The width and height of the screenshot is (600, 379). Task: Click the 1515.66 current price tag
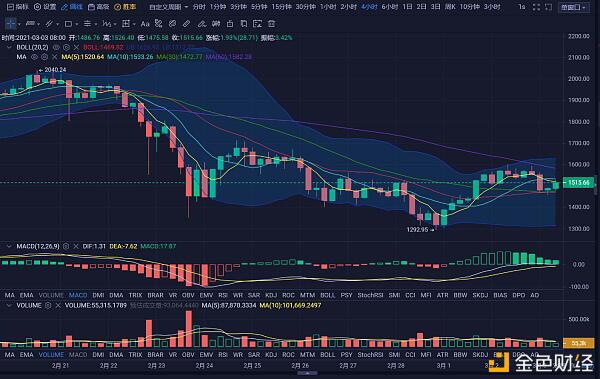click(579, 183)
